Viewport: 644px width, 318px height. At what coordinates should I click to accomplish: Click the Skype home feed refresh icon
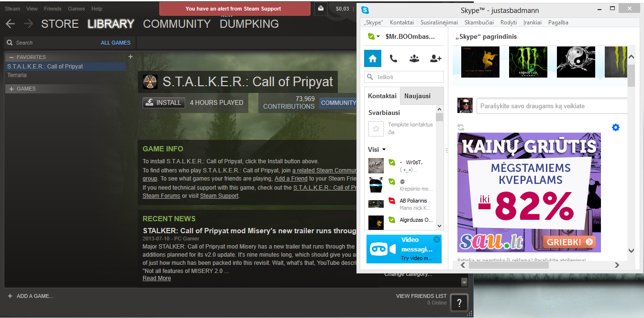pos(461,127)
